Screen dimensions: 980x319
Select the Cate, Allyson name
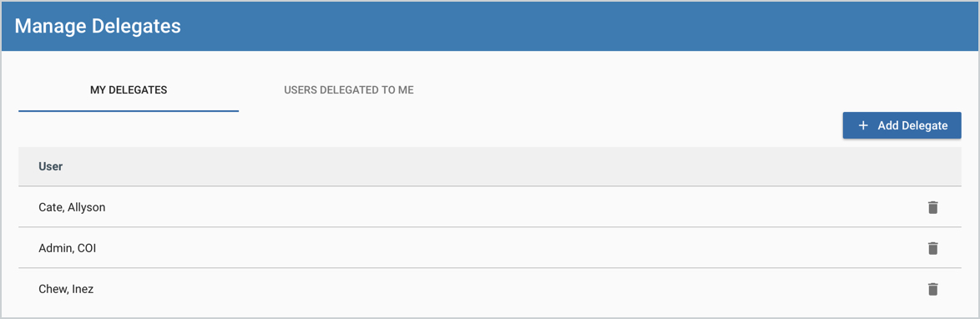click(x=72, y=207)
